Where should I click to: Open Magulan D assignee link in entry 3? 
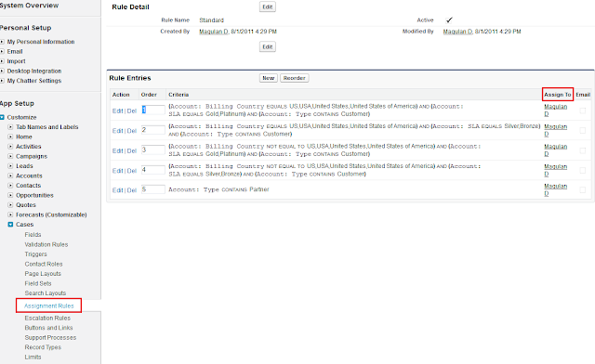point(556,150)
